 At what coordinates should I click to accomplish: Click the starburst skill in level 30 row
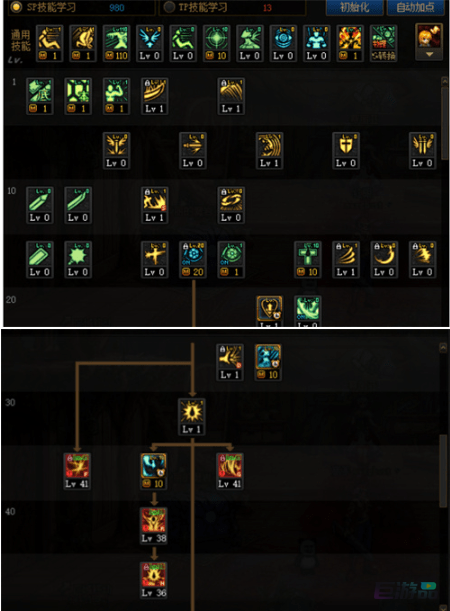[x=192, y=417]
